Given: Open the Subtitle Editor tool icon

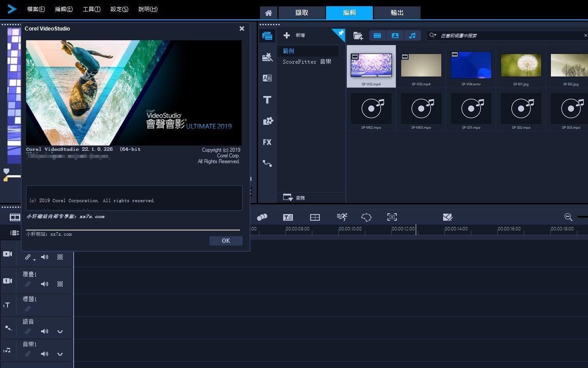Looking at the screenshot, I should (x=288, y=217).
